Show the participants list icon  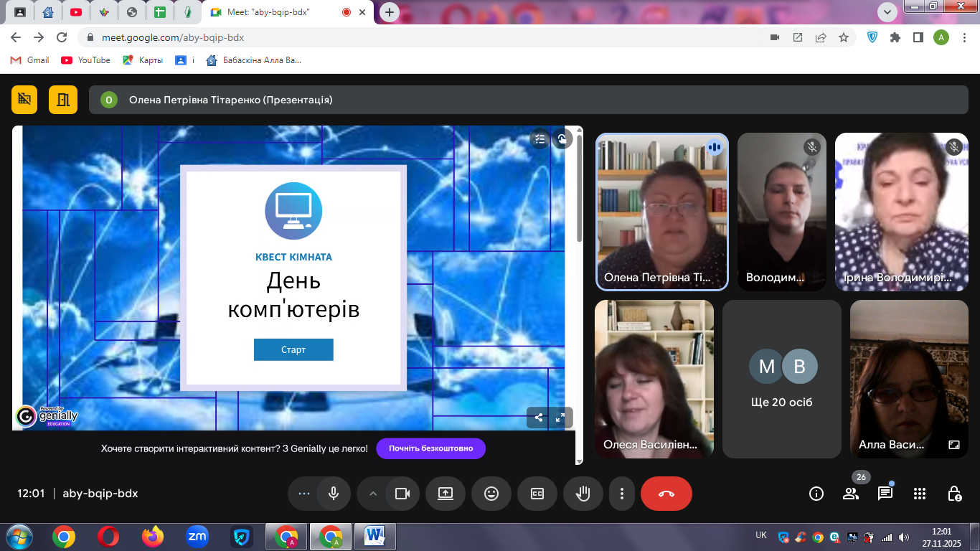(851, 494)
